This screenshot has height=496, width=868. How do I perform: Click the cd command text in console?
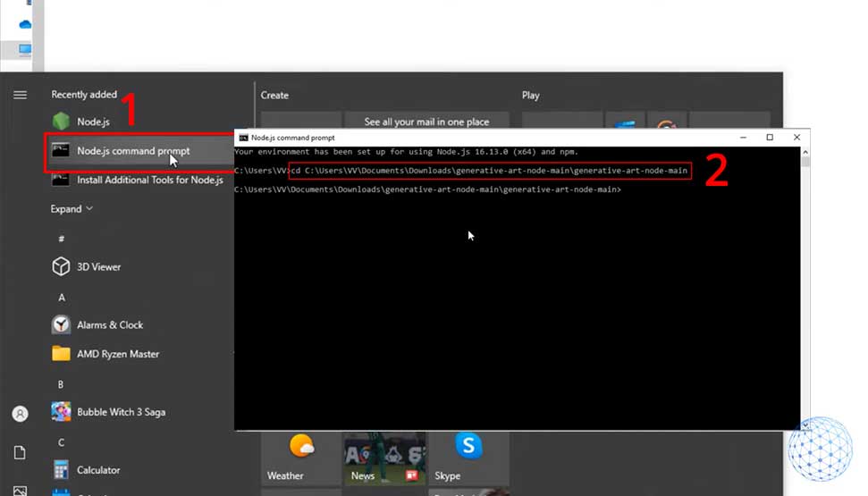click(x=489, y=171)
